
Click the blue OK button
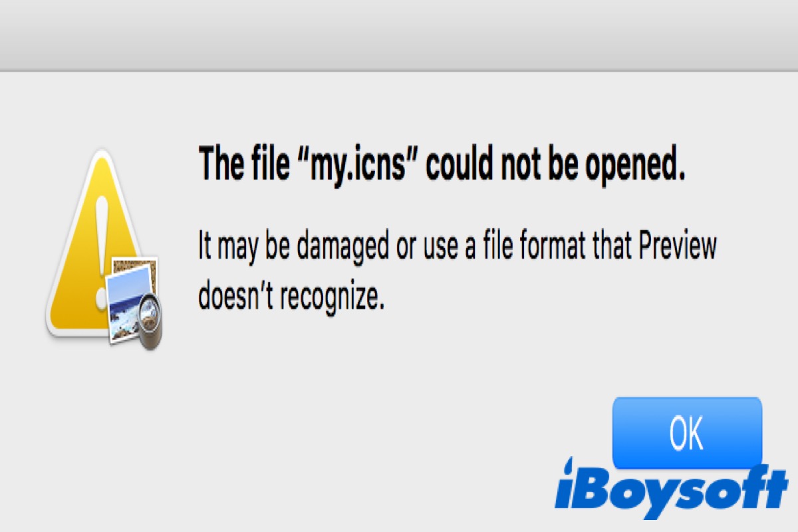tap(686, 433)
